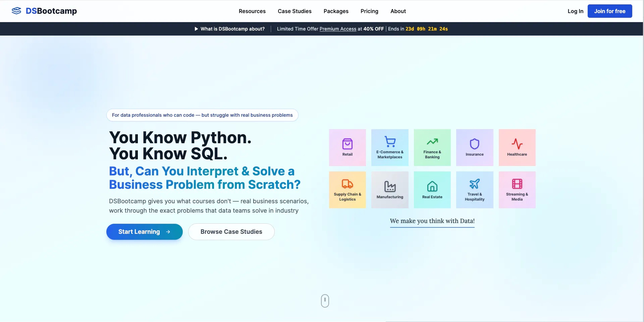Select the Healthcare pulse icon

click(517, 144)
